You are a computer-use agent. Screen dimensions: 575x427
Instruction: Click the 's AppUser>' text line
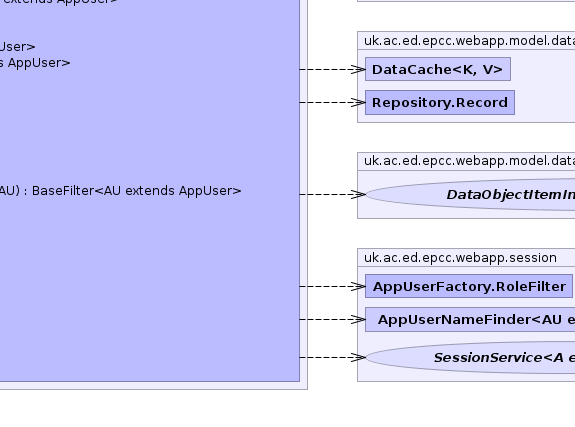pos(35,63)
